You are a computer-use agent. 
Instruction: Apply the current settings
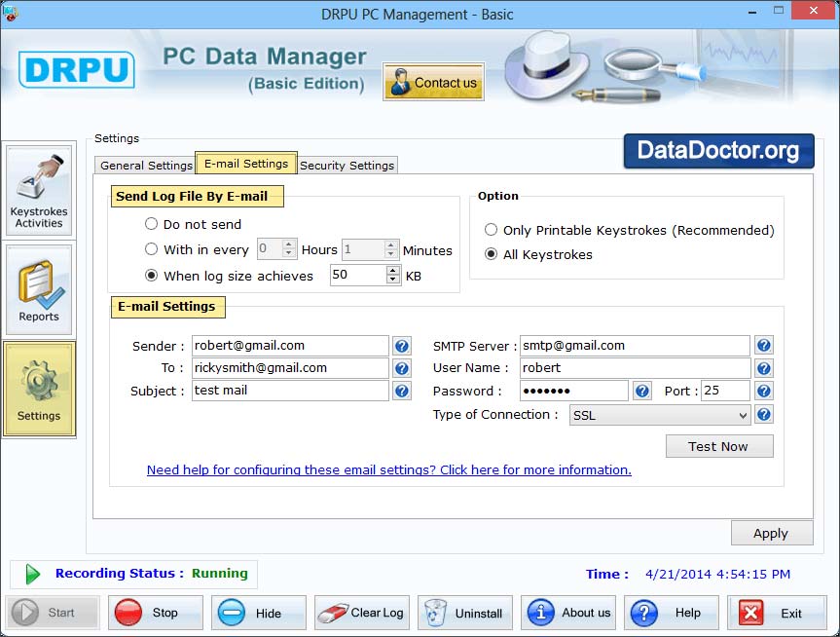pos(772,533)
